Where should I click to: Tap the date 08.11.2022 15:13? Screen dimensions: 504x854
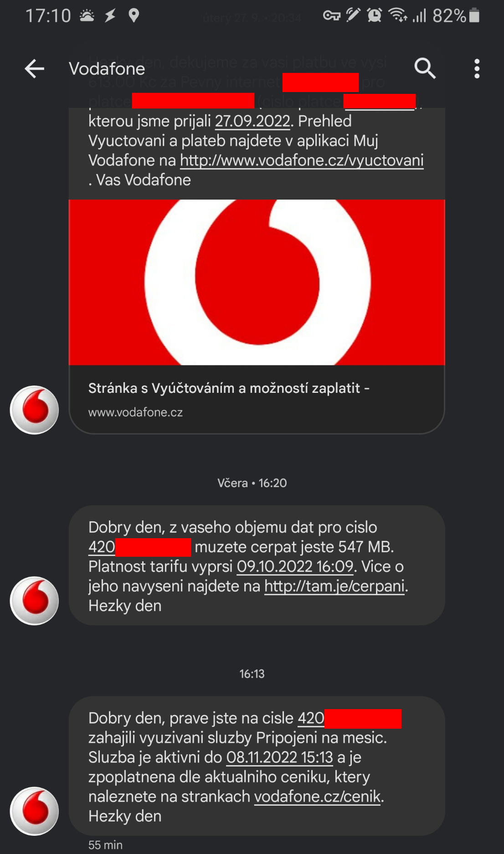coord(280,757)
